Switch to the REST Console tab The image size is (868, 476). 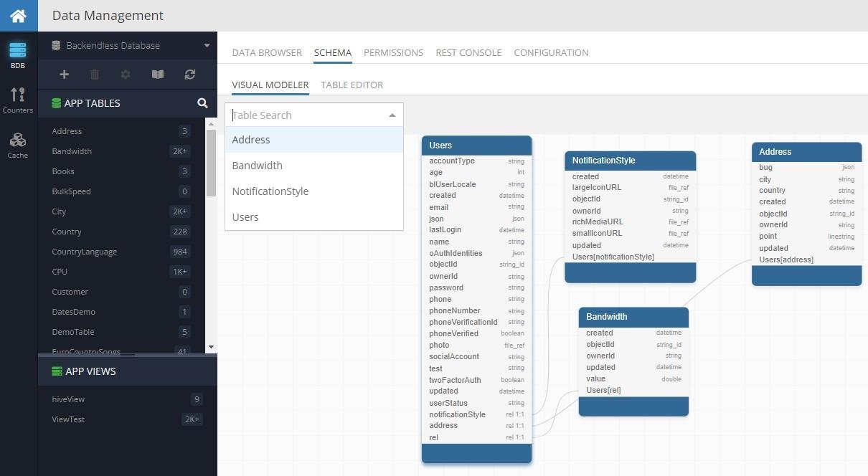(468, 52)
